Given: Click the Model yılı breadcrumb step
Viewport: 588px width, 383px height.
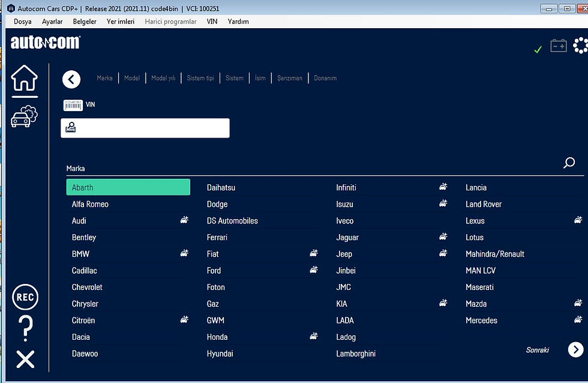Looking at the screenshot, I should tap(163, 78).
